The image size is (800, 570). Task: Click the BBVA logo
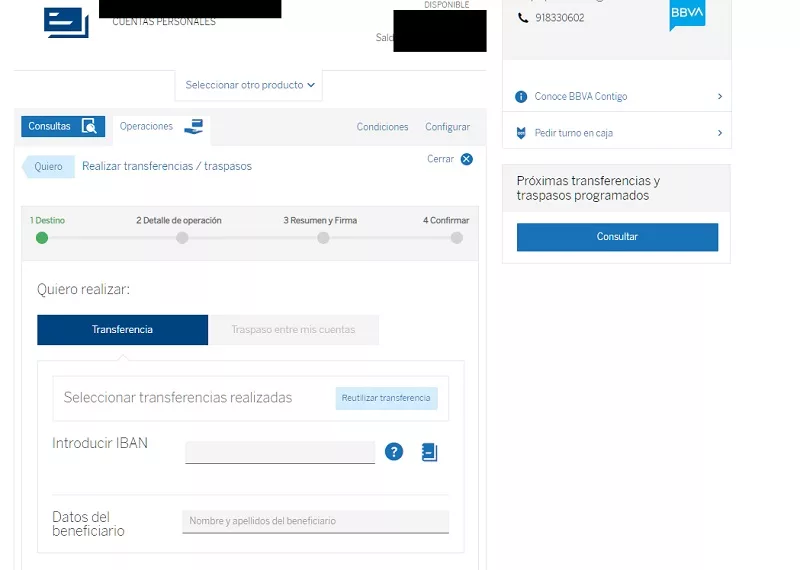(687, 15)
